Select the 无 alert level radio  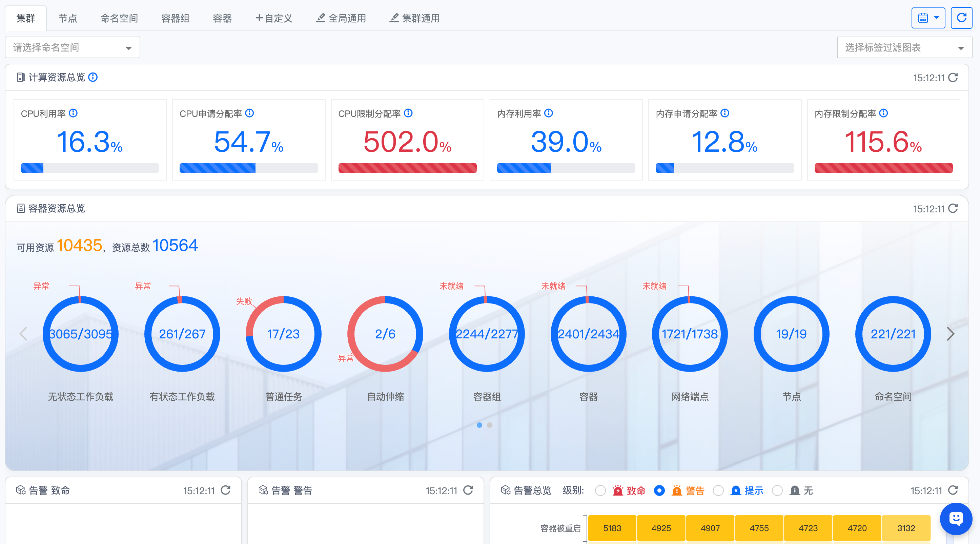pos(777,490)
